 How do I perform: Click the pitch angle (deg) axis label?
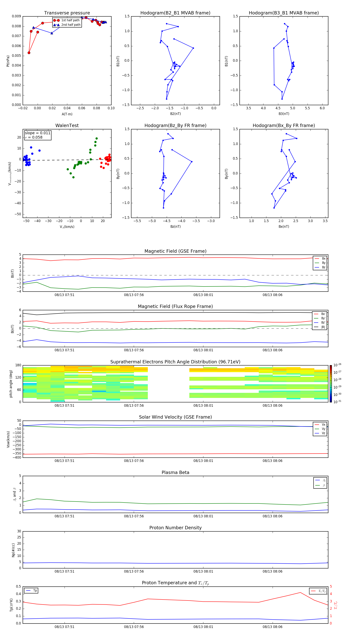tap(11, 384)
